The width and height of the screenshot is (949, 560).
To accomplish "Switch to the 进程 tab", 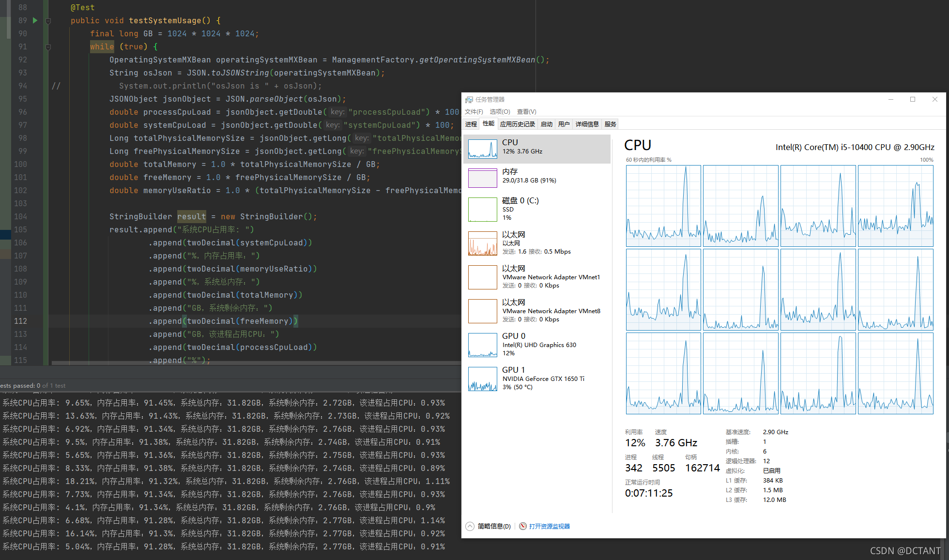I will 471,124.
